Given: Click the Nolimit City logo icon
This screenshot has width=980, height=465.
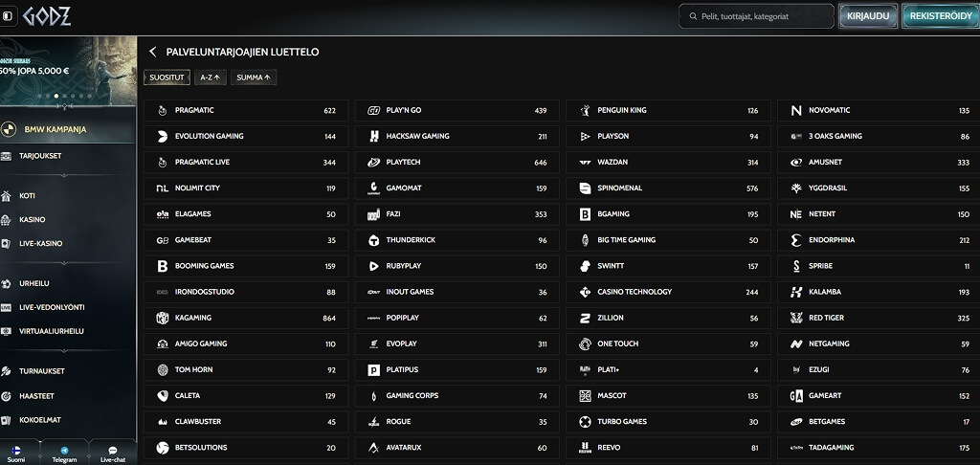Looking at the screenshot, I should [x=163, y=188].
